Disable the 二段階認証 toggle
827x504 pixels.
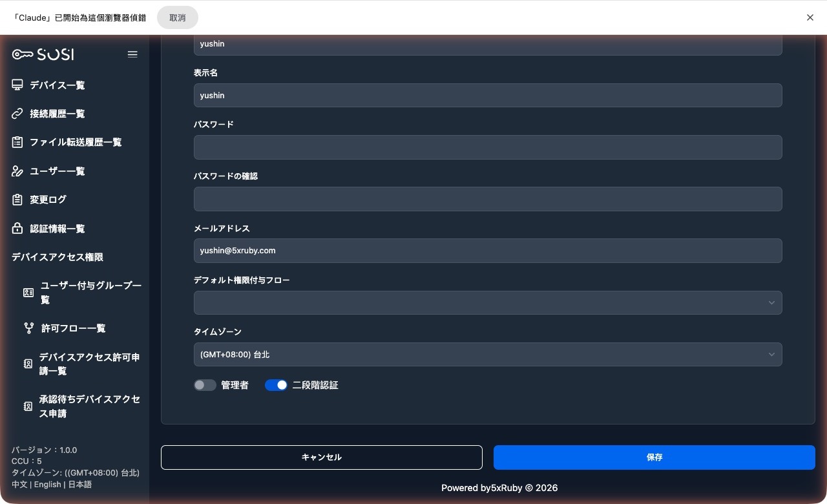[x=276, y=384]
